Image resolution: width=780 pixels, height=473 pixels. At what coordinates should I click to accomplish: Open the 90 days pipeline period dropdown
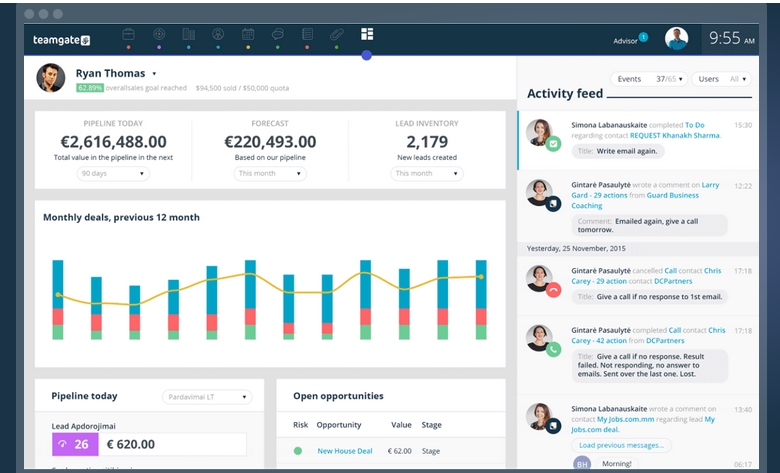(x=113, y=173)
